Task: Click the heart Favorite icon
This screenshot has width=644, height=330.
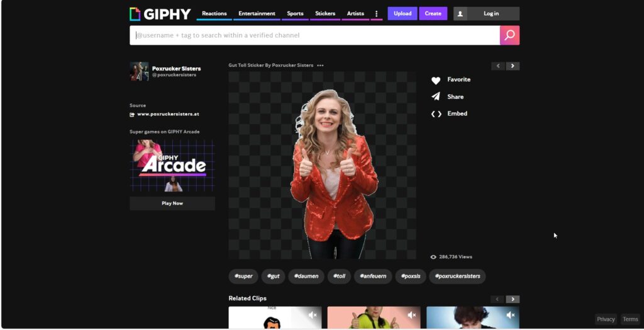Action: pyautogui.click(x=436, y=80)
